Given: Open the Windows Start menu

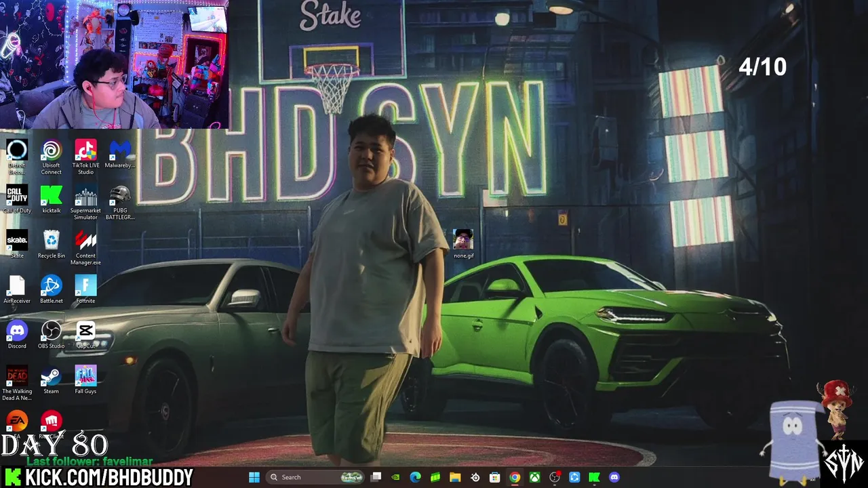Looking at the screenshot, I should (x=254, y=477).
